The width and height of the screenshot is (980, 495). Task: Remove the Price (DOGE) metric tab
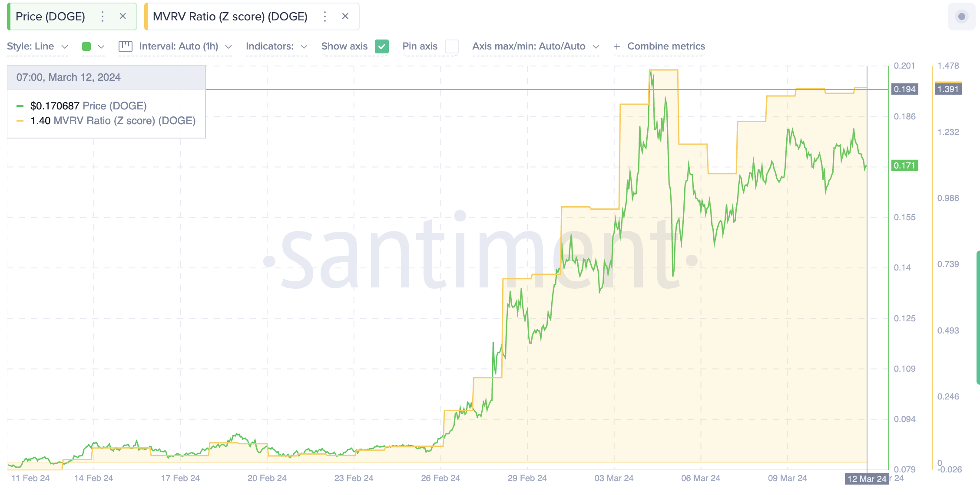pyautogui.click(x=123, y=16)
